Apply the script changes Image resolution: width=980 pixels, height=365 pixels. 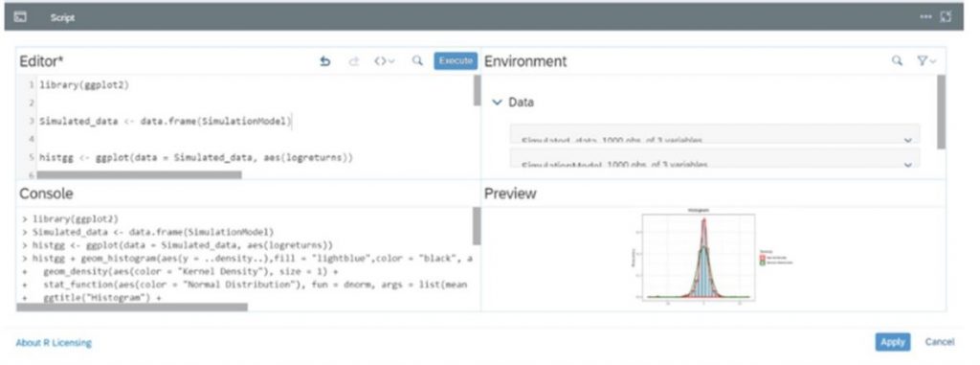click(x=893, y=342)
